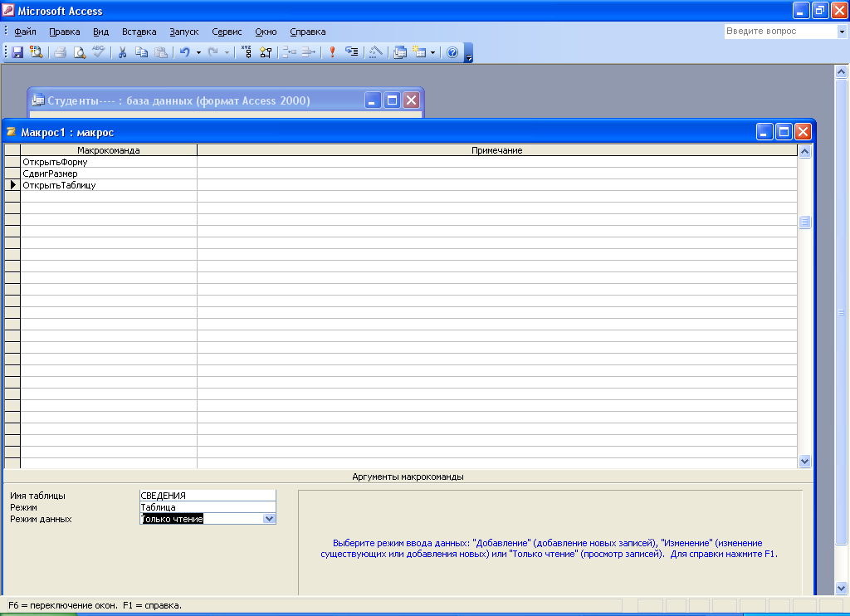Click the Save icon in the toolbar
Viewport: 850px width, 616px height.
click(x=17, y=52)
